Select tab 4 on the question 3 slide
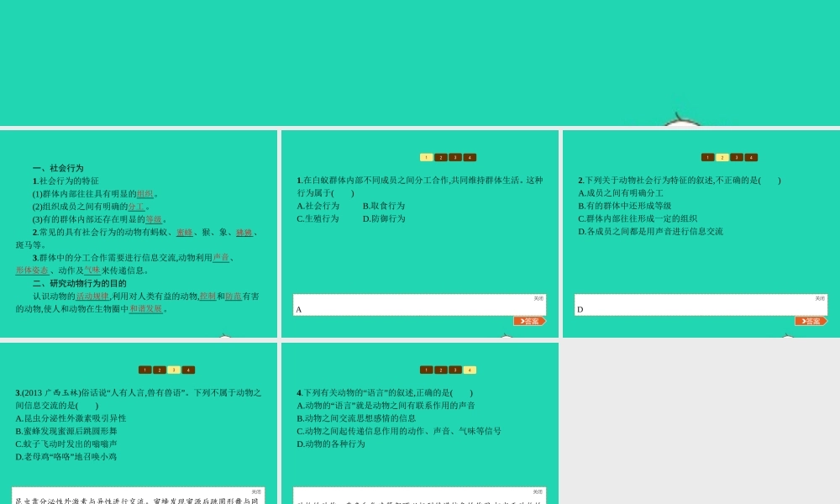Viewport: 840px width, 504px height. (x=188, y=370)
